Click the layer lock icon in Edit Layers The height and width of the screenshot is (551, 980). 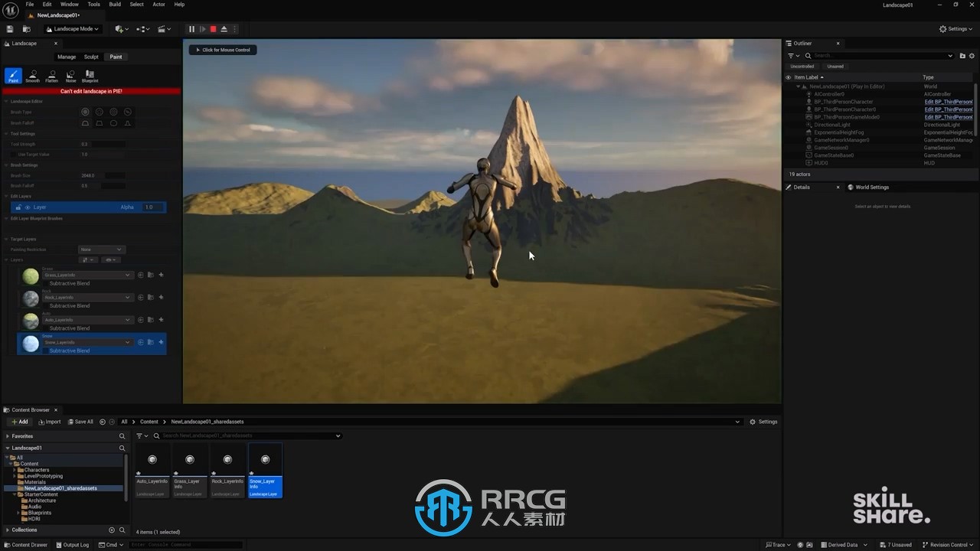18,207
